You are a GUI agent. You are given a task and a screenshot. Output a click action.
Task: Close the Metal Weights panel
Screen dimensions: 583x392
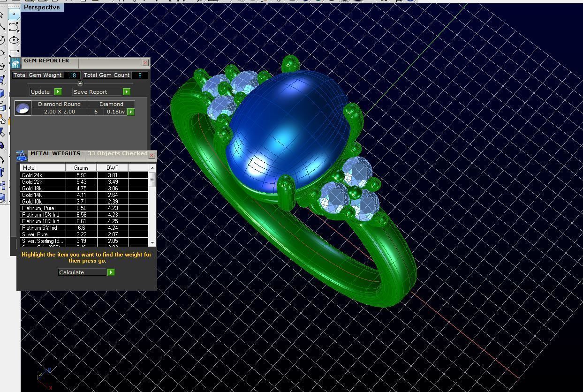tap(152, 155)
